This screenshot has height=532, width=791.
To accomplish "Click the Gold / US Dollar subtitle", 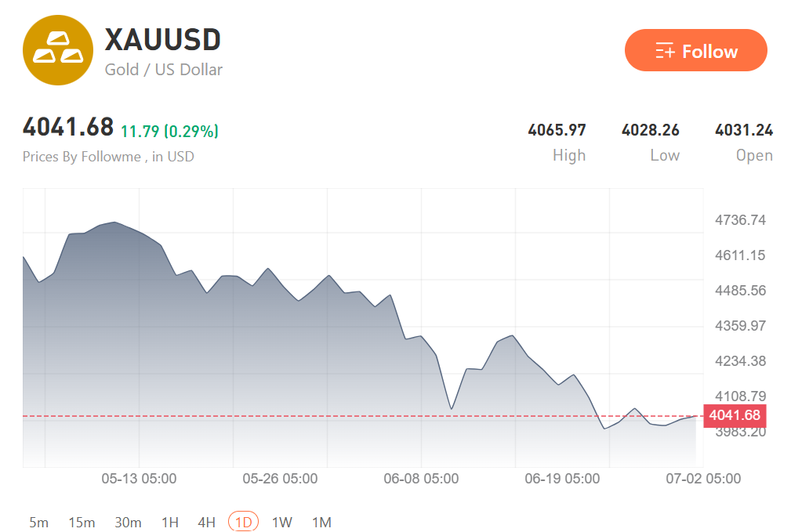I will (163, 70).
